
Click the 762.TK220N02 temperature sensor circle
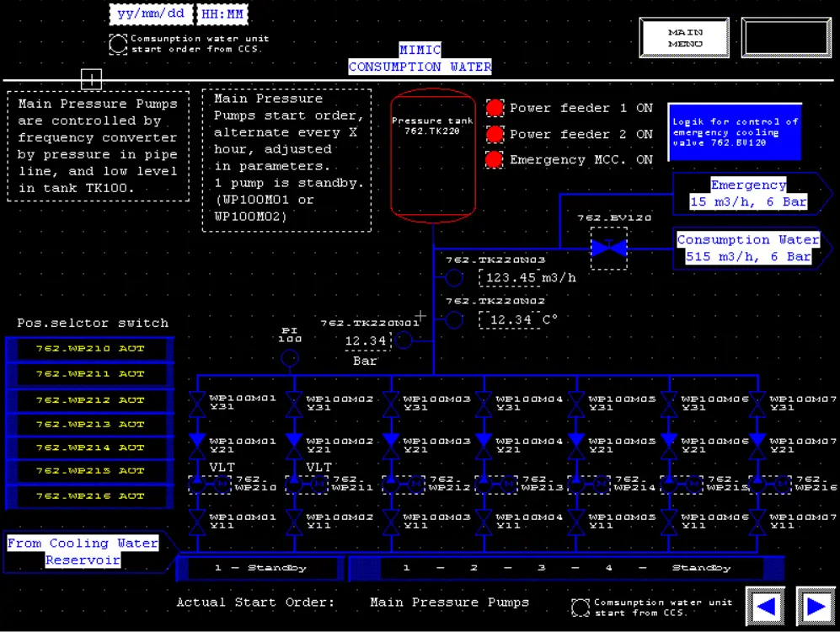point(454,319)
